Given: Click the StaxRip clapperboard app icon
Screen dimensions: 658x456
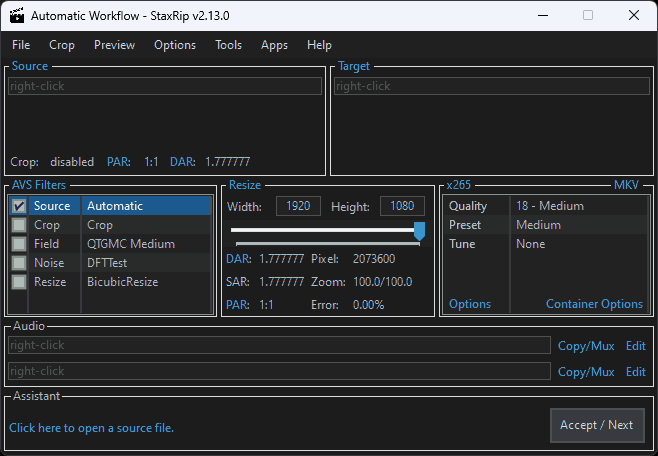Looking at the screenshot, I should (x=17, y=15).
